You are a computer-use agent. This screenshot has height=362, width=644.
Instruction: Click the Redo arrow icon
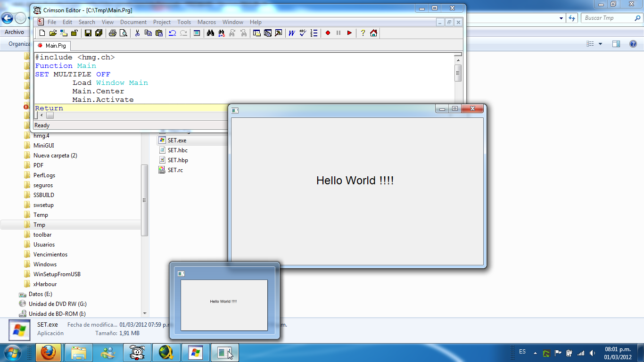point(183,33)
